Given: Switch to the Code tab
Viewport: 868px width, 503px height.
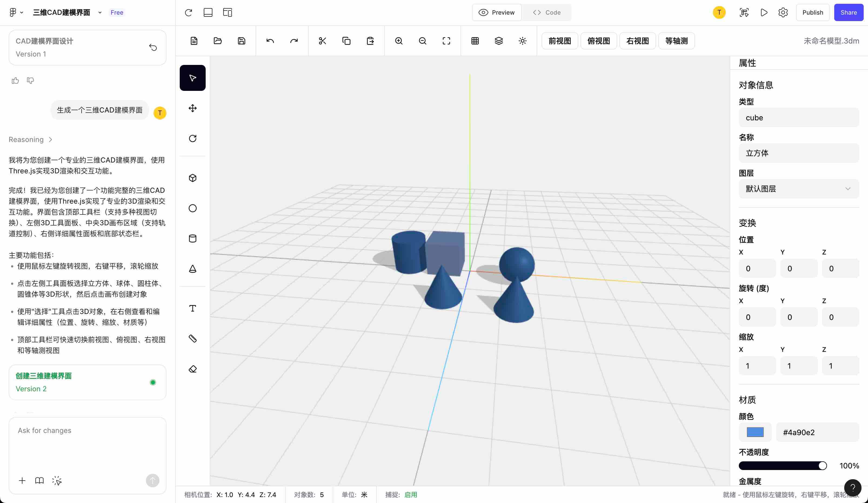Looking at the screenshot, I should (547, 13).
